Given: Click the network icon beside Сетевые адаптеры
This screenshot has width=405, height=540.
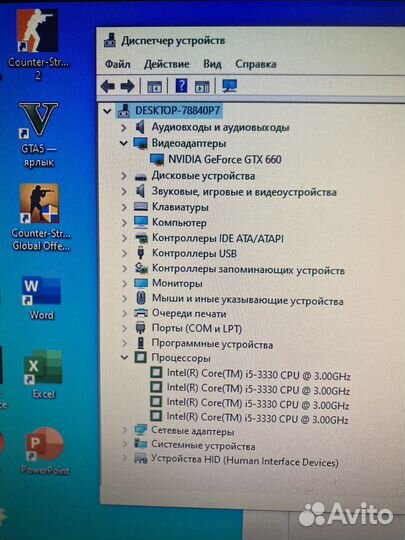Looking at the screenshot, I should click(141, 429).
